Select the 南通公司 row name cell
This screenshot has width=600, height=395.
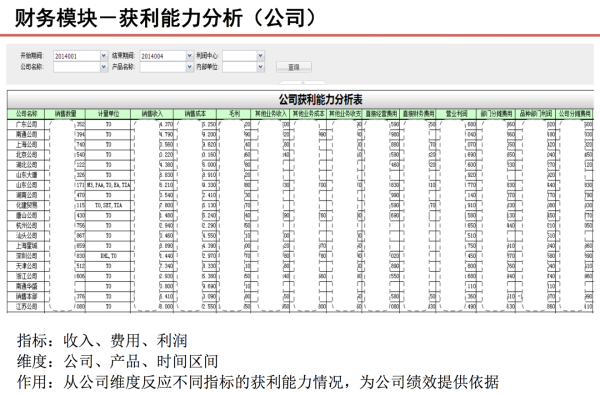tap(26, 134)
